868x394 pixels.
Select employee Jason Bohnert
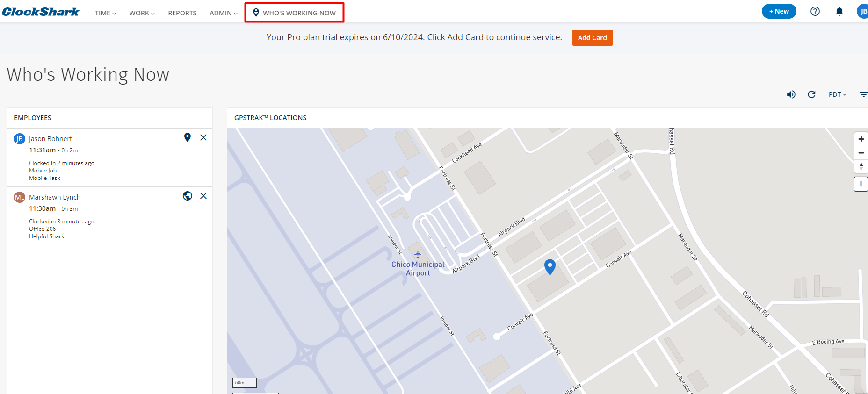(x=50, y=139)
